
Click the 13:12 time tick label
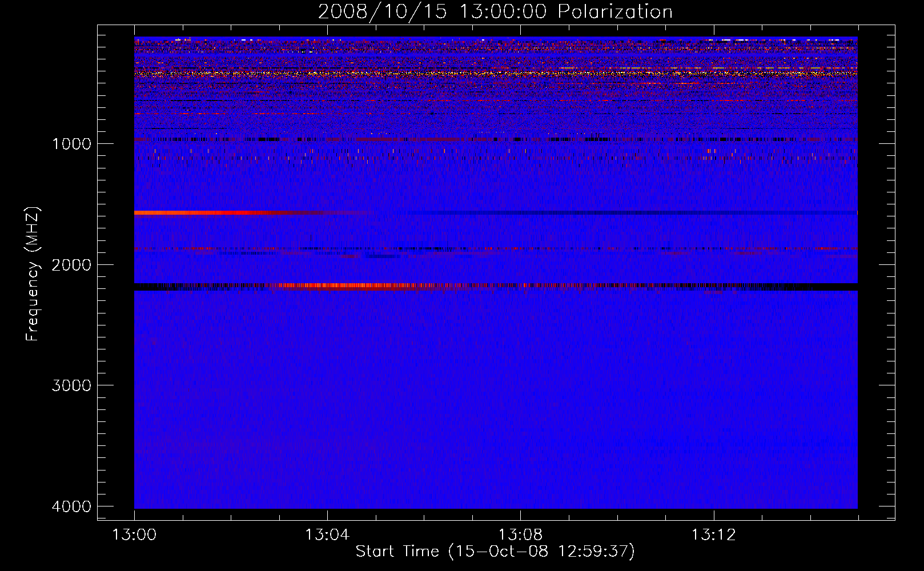pos(713,535)
